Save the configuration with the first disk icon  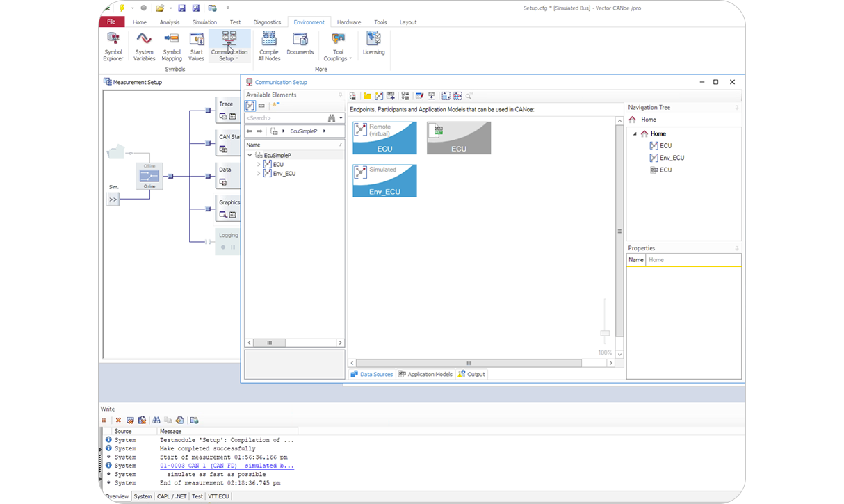point(181,8)
